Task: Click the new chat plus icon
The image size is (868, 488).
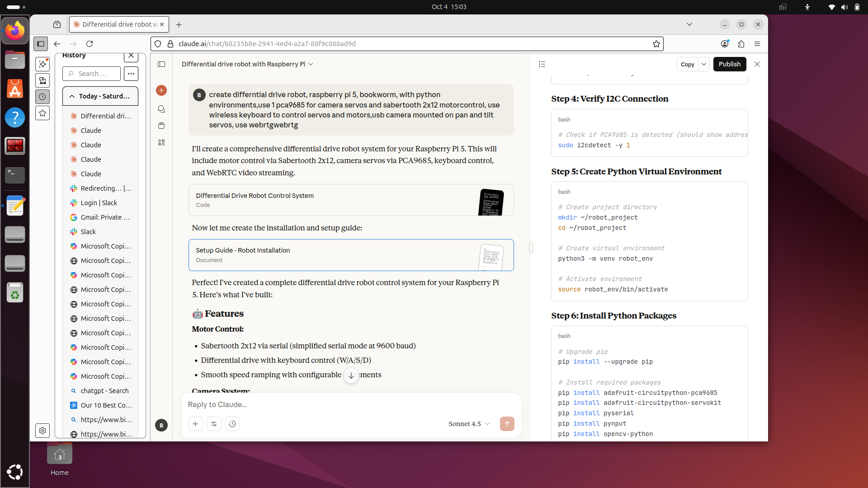Action: tap(161, 90)
